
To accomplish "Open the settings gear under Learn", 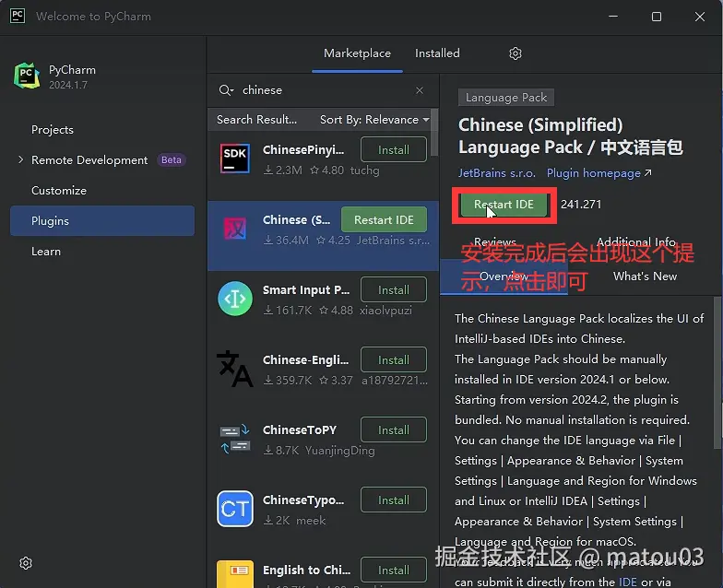I will click(26, 562).
